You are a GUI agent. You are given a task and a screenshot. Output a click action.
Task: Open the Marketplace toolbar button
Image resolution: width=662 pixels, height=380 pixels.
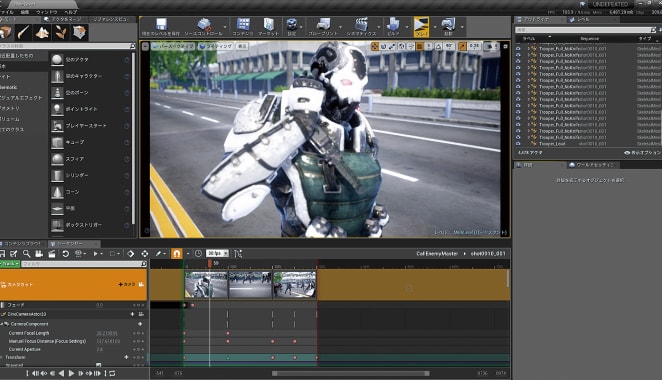coord(269,26)
